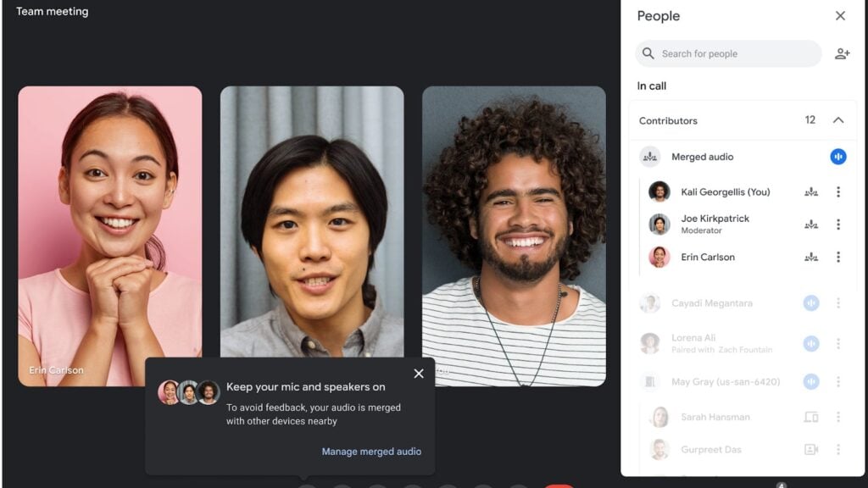Open more options for Erin Carlson

pyautogui.click(x=838, y=257)
